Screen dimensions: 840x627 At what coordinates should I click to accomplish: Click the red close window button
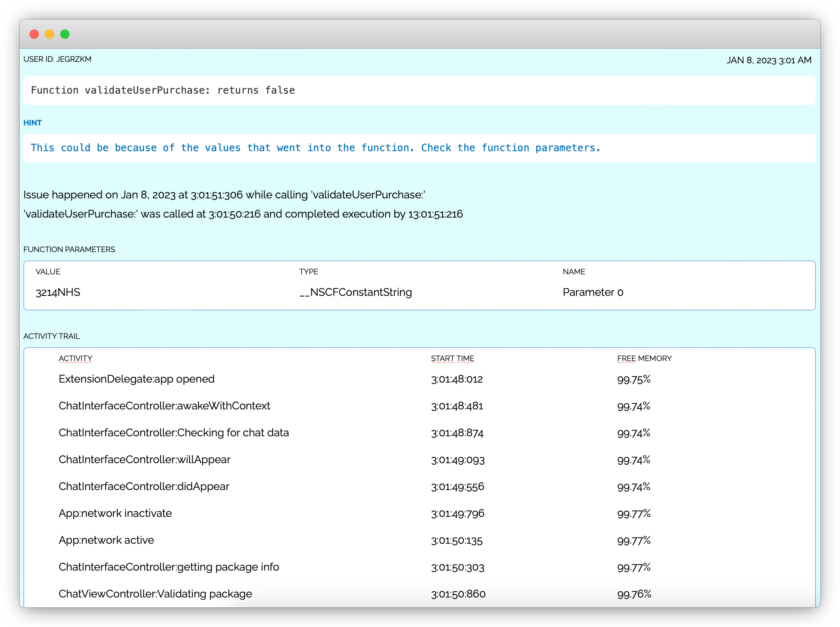[x=34, y=34]
